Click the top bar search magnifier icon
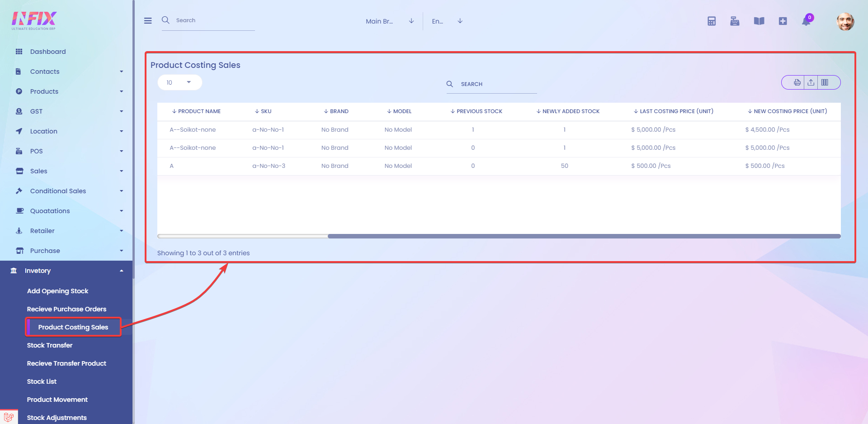This screenshot has width=868, height=424. coord(165,20)
